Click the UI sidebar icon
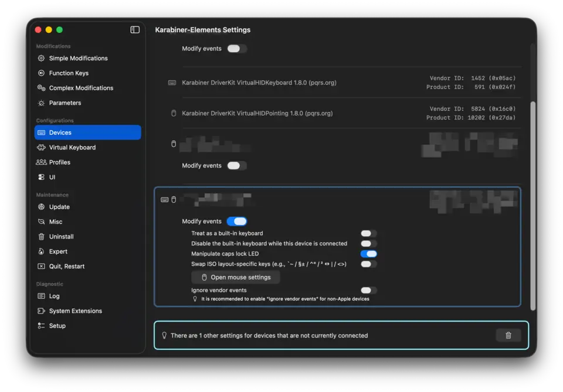Screen dimensions: 563x392 click(41, 177)
